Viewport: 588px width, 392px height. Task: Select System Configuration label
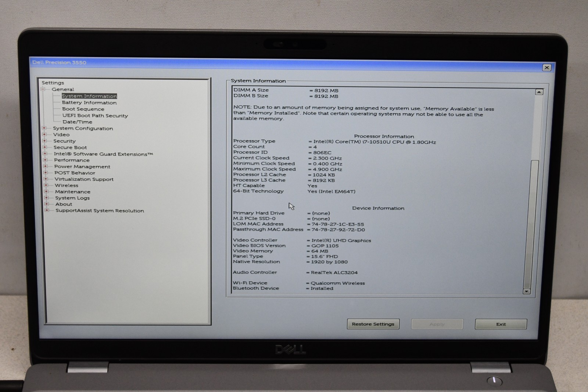tap(83, 128)
